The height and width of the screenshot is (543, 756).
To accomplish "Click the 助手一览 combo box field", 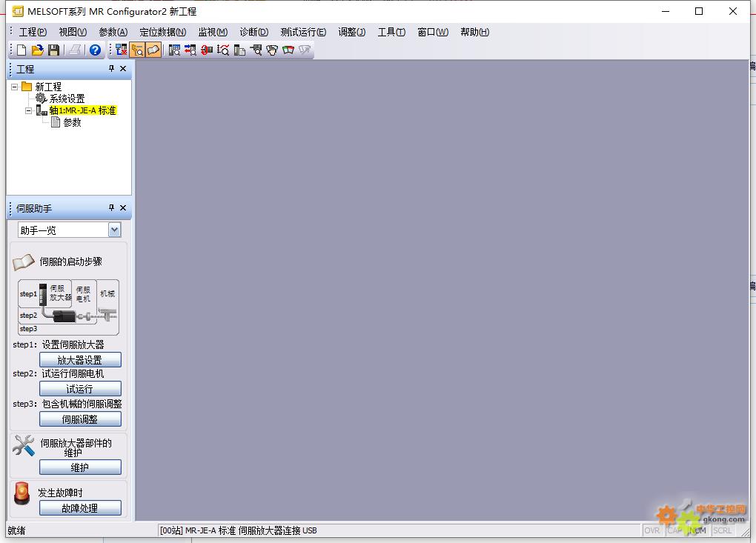I will (69, 230).
